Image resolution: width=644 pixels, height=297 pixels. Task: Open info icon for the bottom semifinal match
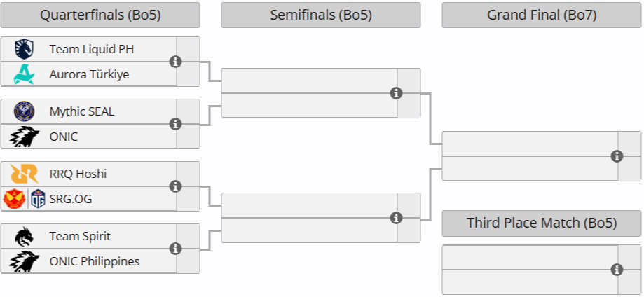click(396, 218)
